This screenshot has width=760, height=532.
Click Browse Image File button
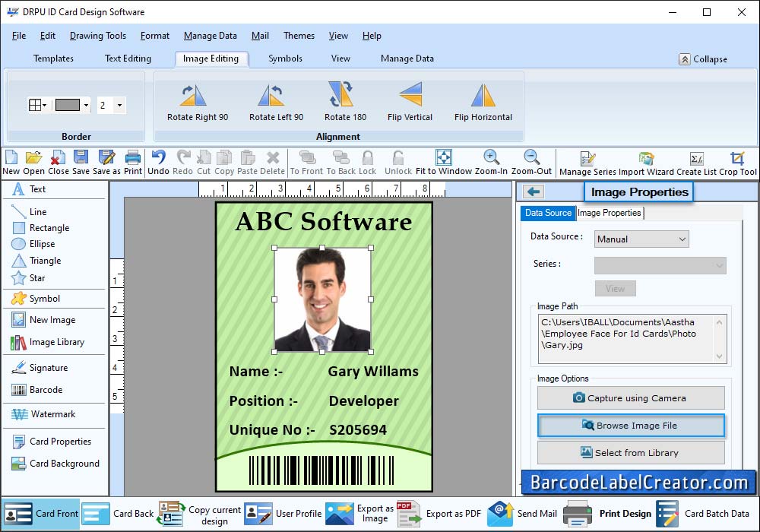coord(631,426)
